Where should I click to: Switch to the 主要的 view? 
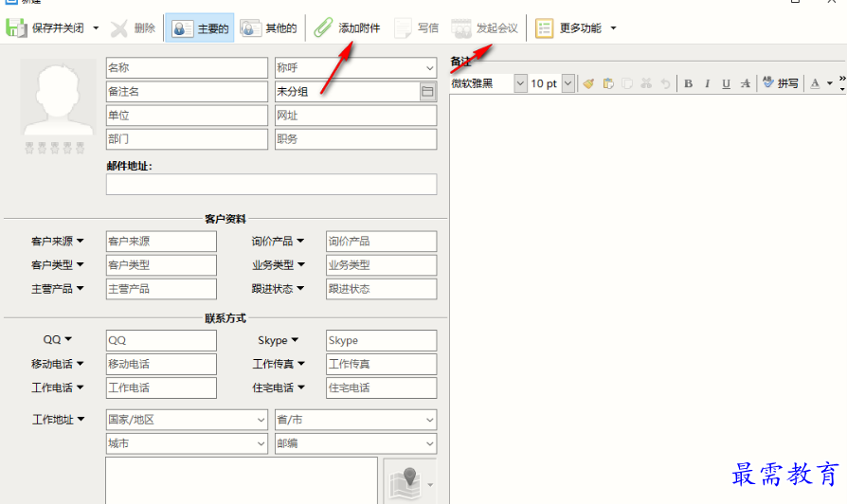click(200, 28)
